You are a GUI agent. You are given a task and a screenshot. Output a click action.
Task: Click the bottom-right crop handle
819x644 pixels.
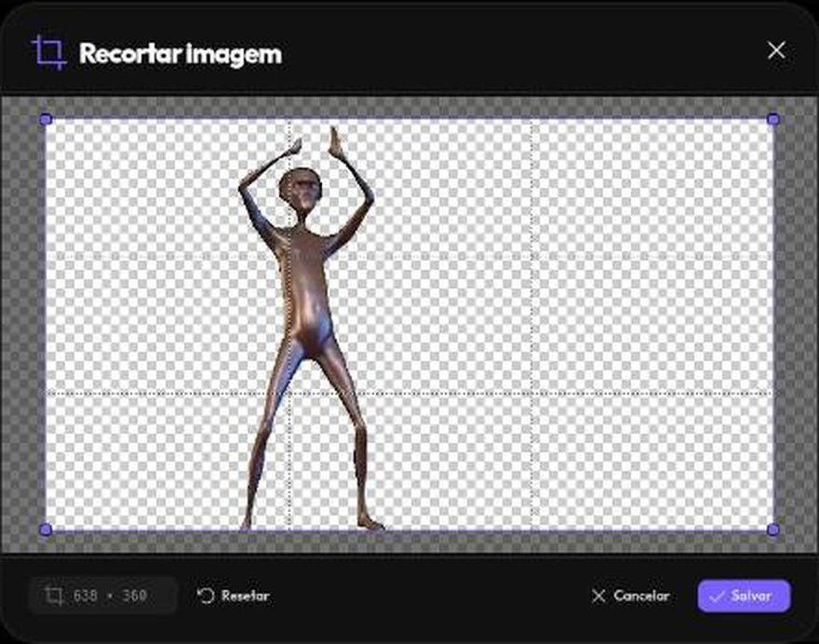pyautogui.click(x=773, y=530)
